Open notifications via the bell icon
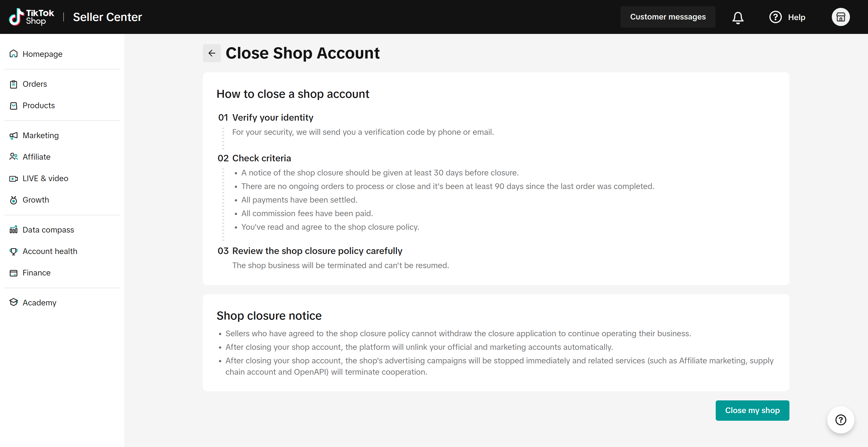This screenshot has height=447, width=868. [737, 17]
